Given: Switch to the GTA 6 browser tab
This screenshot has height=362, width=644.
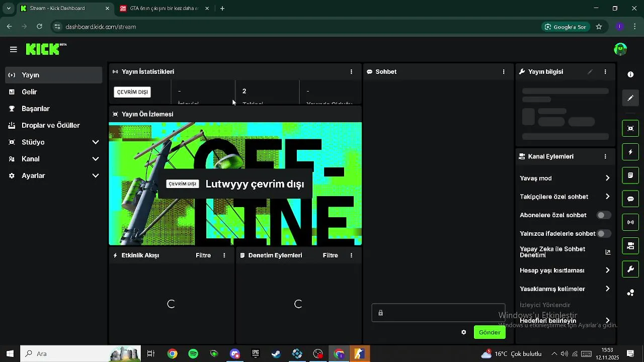Looking at the screenshot, I should [x=164, y=9].
